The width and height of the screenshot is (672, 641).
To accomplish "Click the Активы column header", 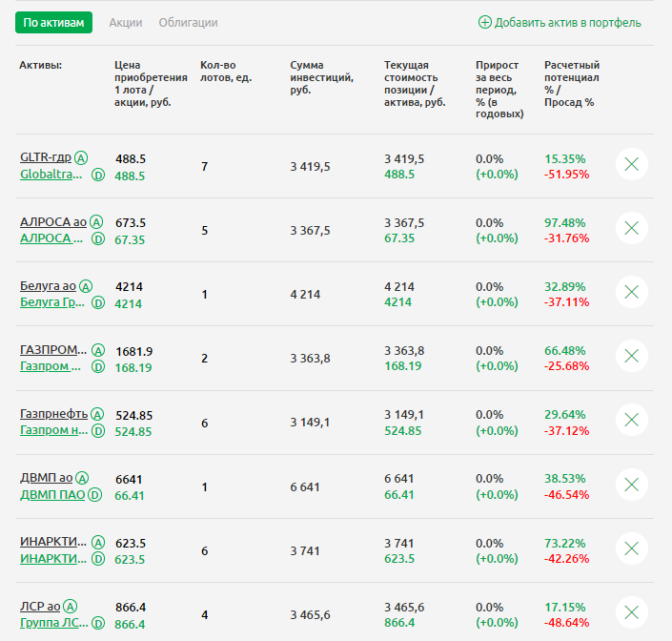I will 40,65.
